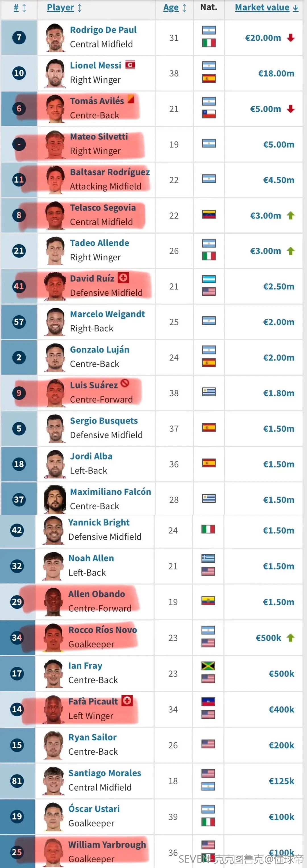Click the Venezuela flag in Telasco Segovia's row
The image size is (307, 868).
click(209, 214)
